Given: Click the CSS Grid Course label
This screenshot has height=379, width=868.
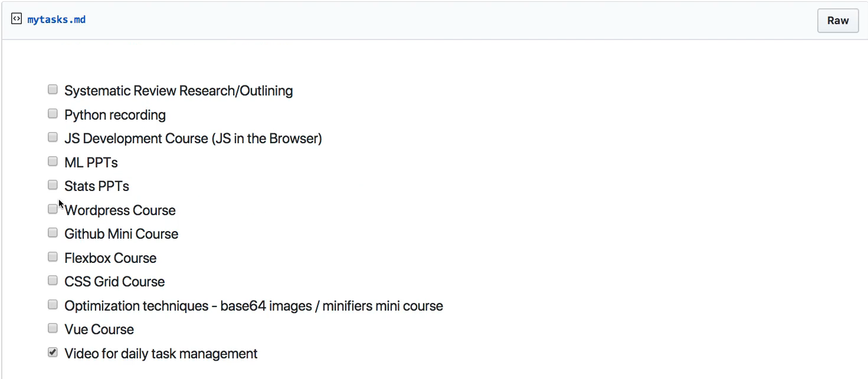Looking at the screenshot, I should click(114, 282).
